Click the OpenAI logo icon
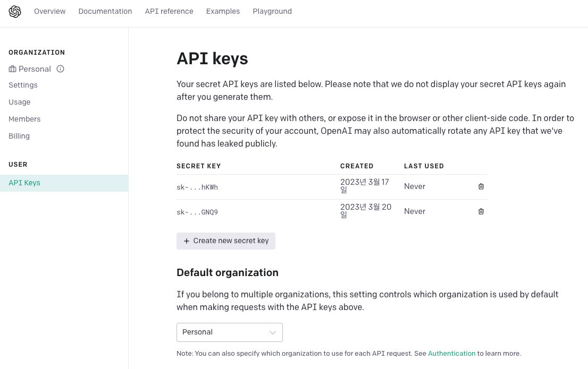This screenshot has height=369, width=588. point(15,12)
